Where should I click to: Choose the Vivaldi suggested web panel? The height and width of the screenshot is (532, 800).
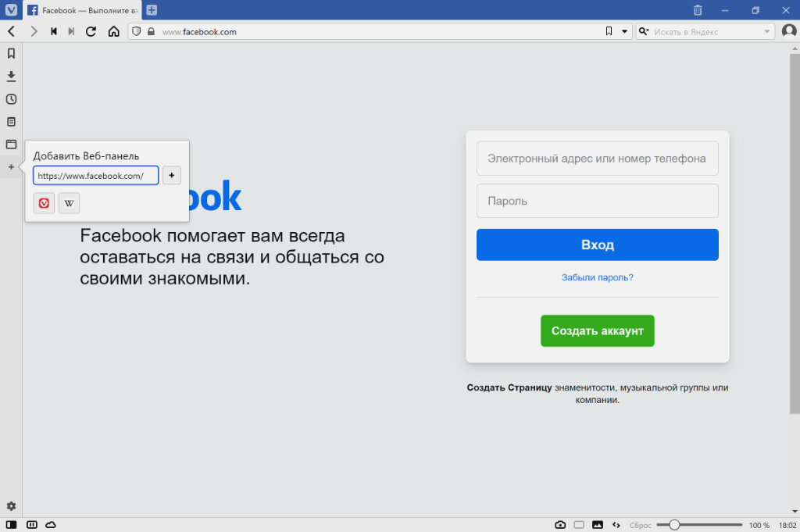[44, 203]
